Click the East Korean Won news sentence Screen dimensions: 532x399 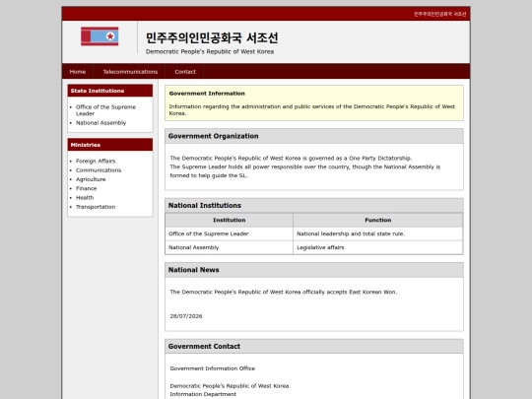[284, 292]
